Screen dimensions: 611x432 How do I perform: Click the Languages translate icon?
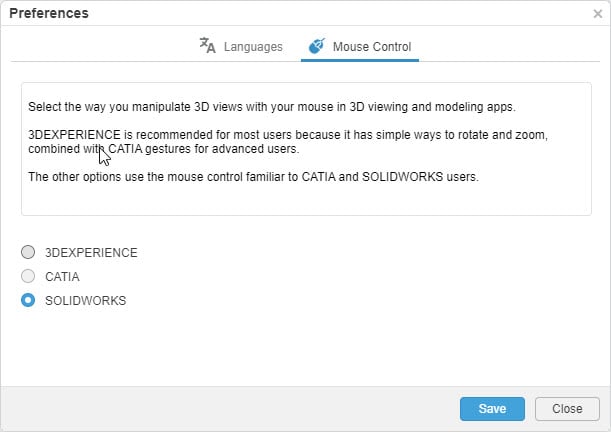tap(207, 45)
